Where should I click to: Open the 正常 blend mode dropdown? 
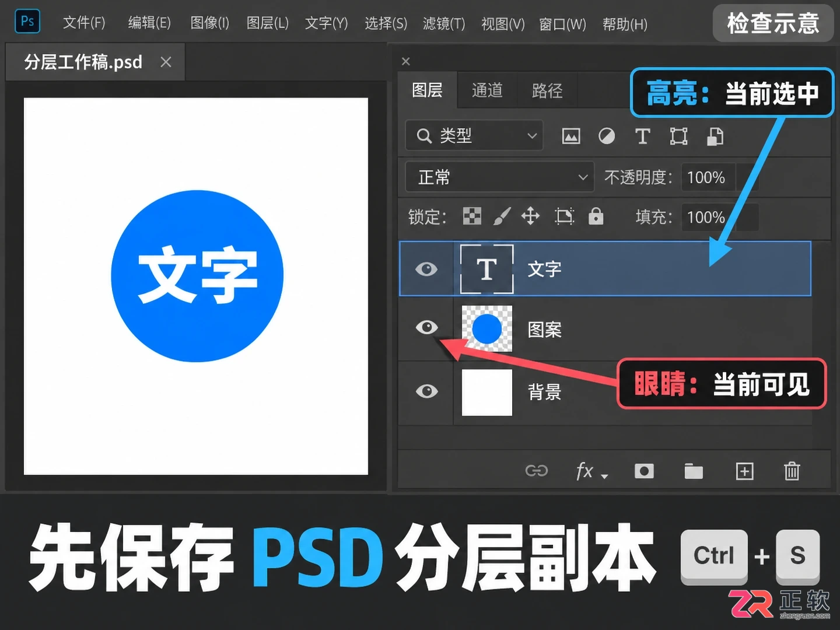pos(500,177)
